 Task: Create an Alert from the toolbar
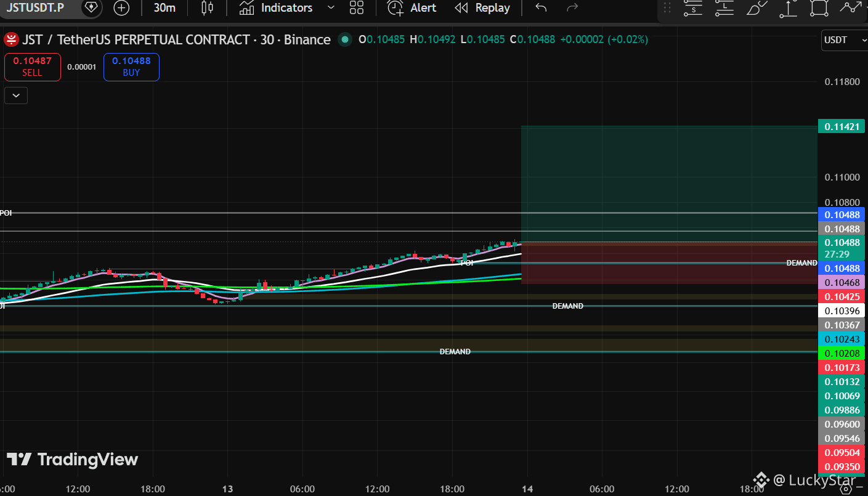(x=412, y=8)
